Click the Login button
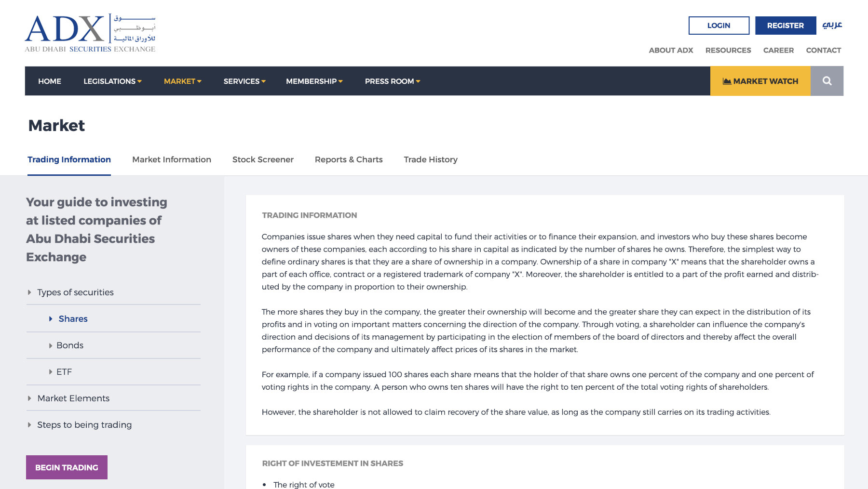 [719, 26]
